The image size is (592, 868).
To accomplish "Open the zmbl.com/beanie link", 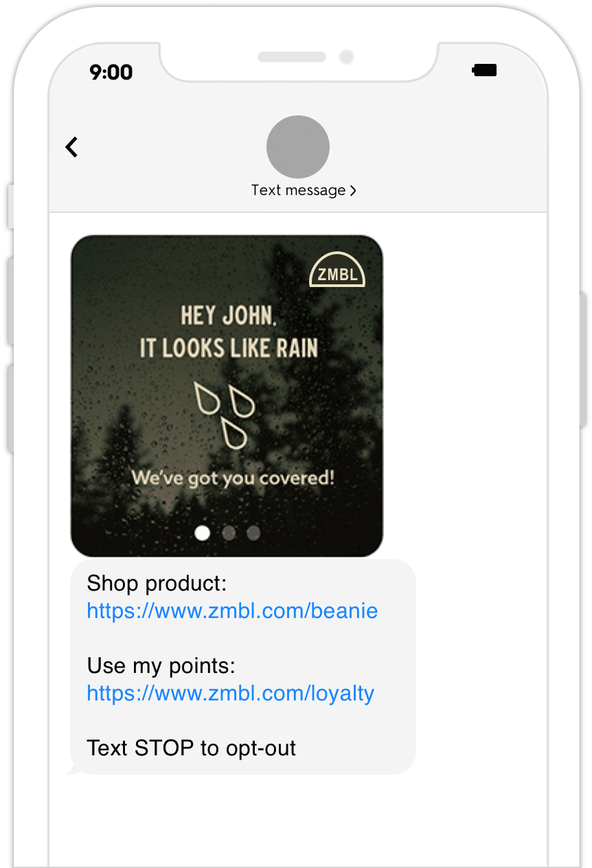I will coord(232,610).
